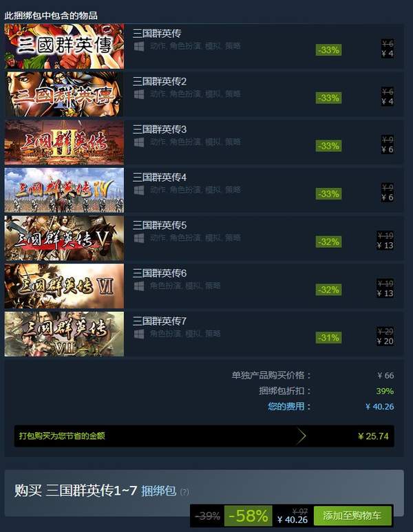Viewport: 413px width, 532px height.
Task: Add the bundle with 添加至购物车 button
Action: (x=352, y=515)
